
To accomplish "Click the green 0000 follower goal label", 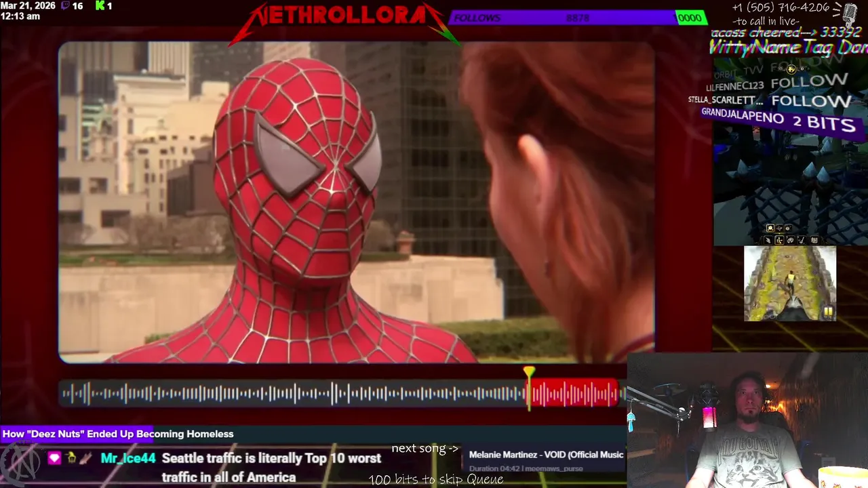I will pos(690,18).
